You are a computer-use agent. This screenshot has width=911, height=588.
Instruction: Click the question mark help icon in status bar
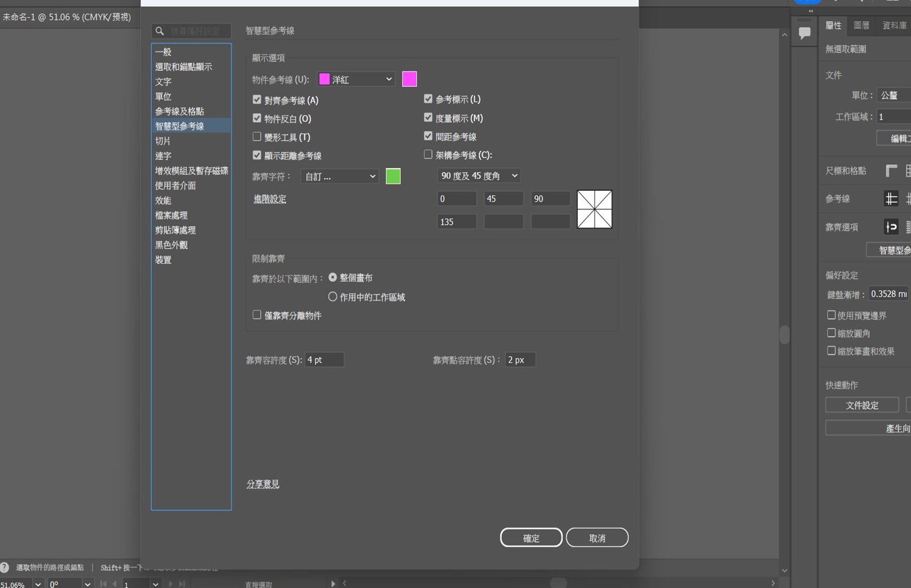pyautogui.click(x=5, y=567)
